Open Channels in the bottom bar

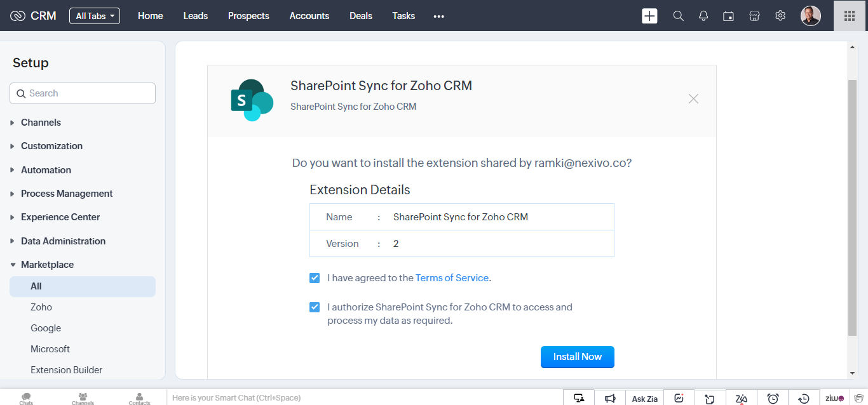coord(83,399)
